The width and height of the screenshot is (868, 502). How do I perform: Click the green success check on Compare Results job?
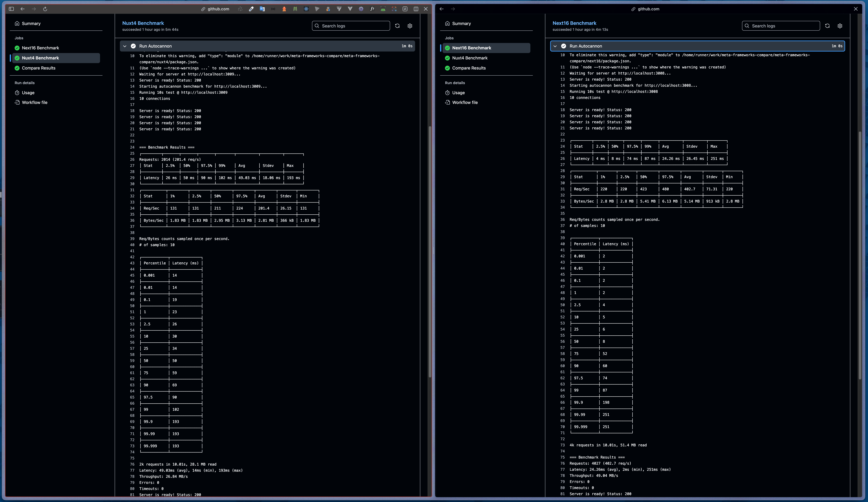(17, 68)
